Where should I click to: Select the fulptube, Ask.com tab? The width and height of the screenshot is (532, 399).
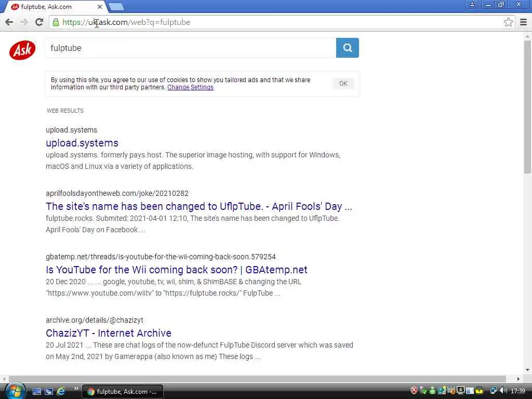pyautogui.click(x=56, y=6)
